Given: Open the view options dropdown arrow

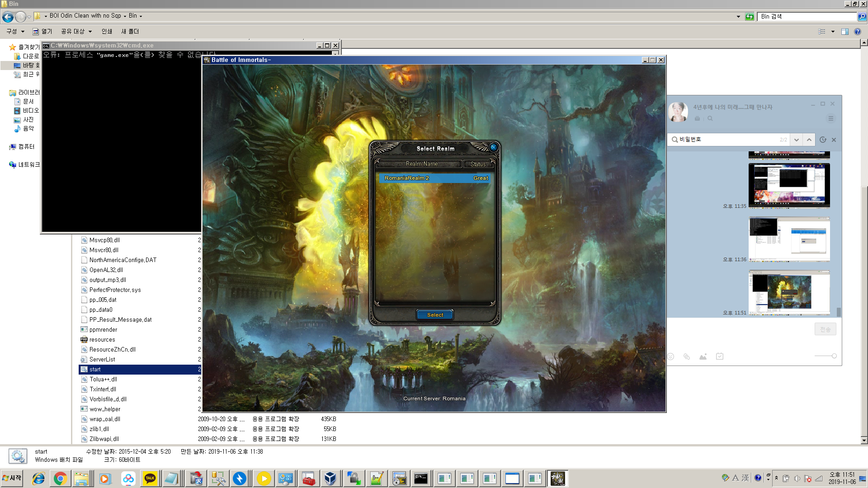Looking at the screenshot, I should point(833,32).
